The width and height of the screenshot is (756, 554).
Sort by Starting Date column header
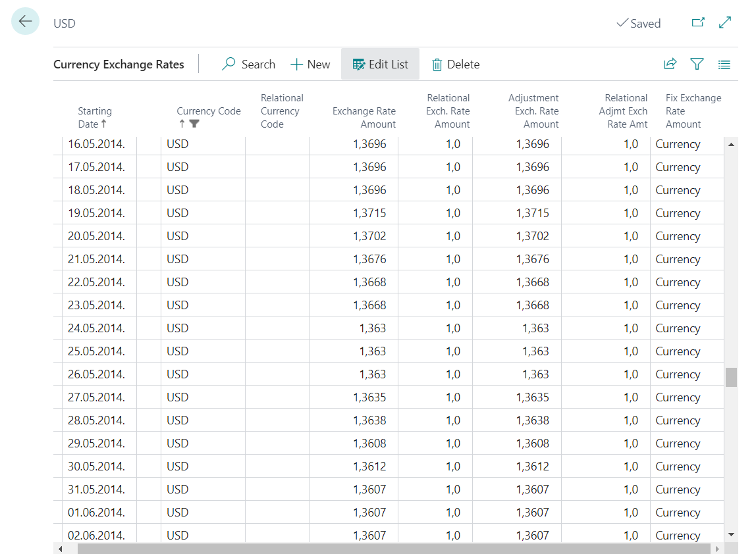(95, 117)
